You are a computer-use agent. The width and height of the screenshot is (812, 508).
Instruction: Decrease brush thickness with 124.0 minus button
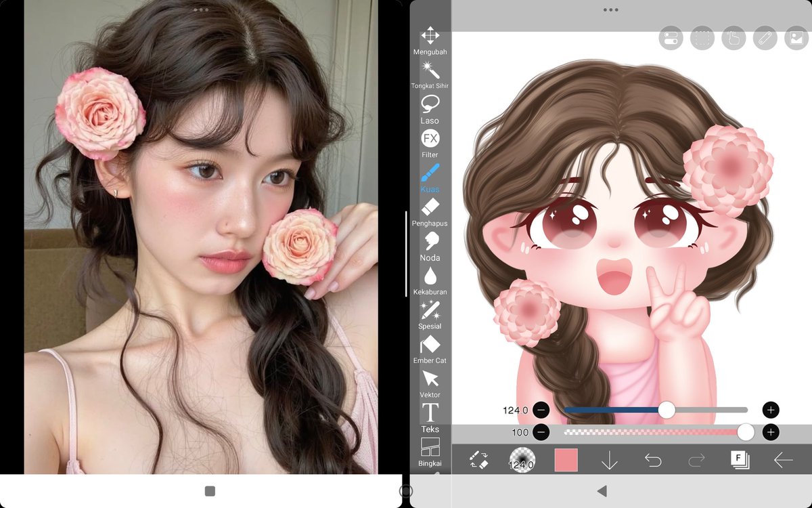[x=541, y=410]
